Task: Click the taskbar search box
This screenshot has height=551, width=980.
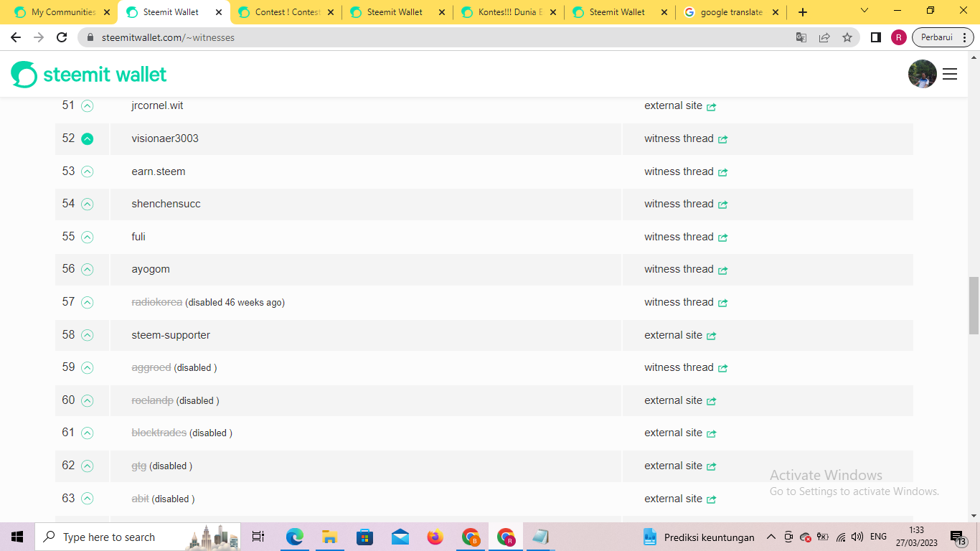Action: click(136, 537)
